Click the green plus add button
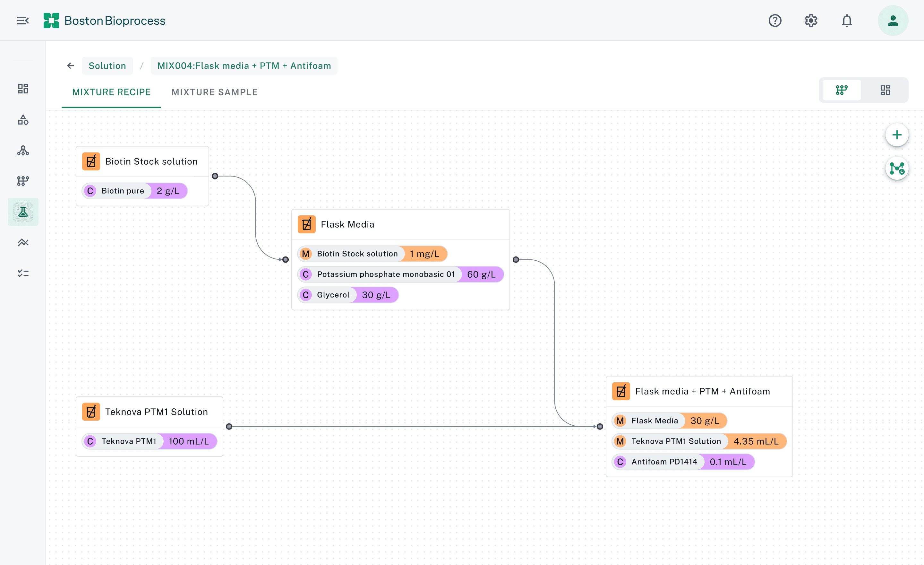Image resolution: width=924 pixels, height=565 pixels. click(897, 135)
